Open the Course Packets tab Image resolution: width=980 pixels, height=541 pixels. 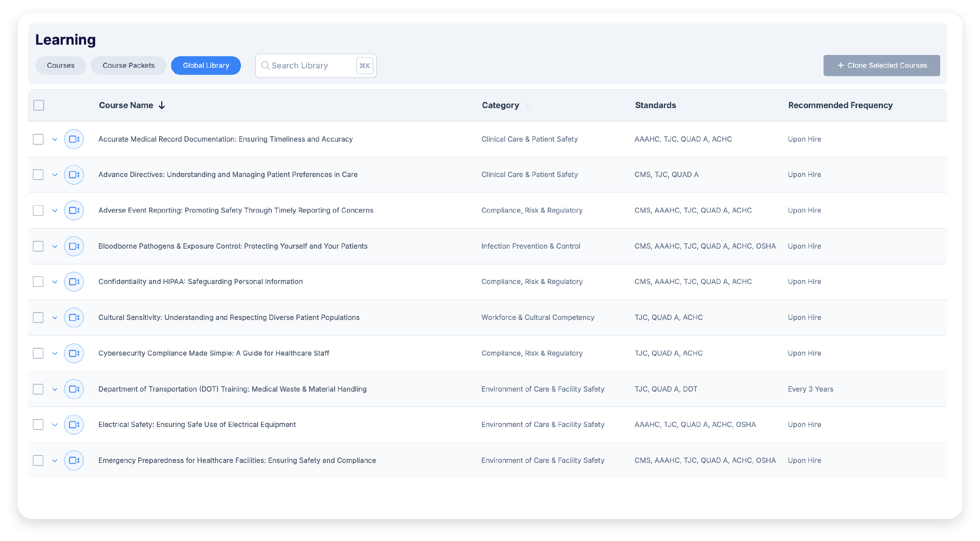[129, 66]
